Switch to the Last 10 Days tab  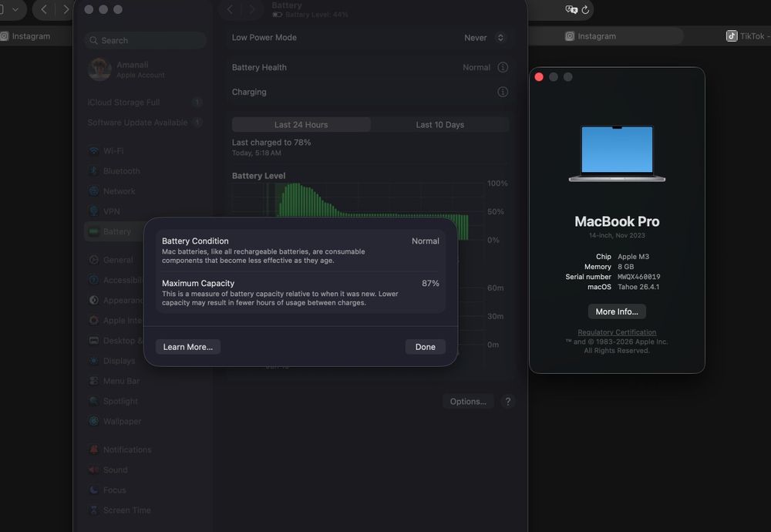pyautogui.click(x=439, y=124)
